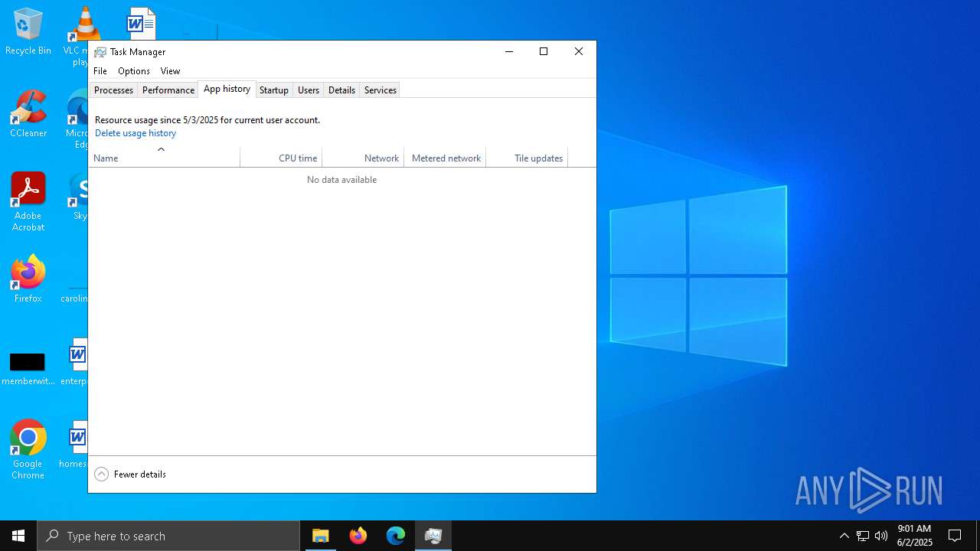This screenshot has width=980, height=551.
Task: Click 'Resource usage since 5/3/2025' text
Action: (x=157, y=120)
